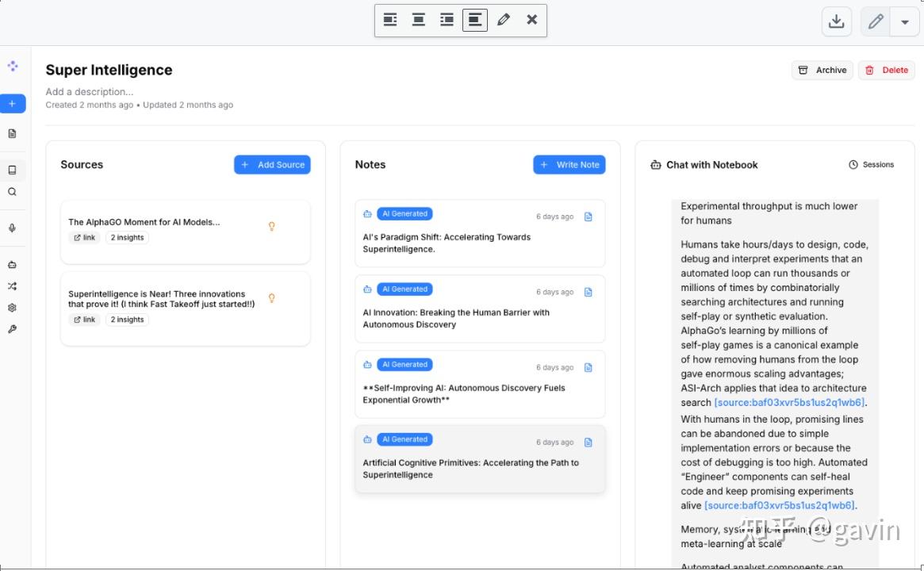The image size is (924, 571).
Task: Select the align-left image layout icon
Action: 390,20
